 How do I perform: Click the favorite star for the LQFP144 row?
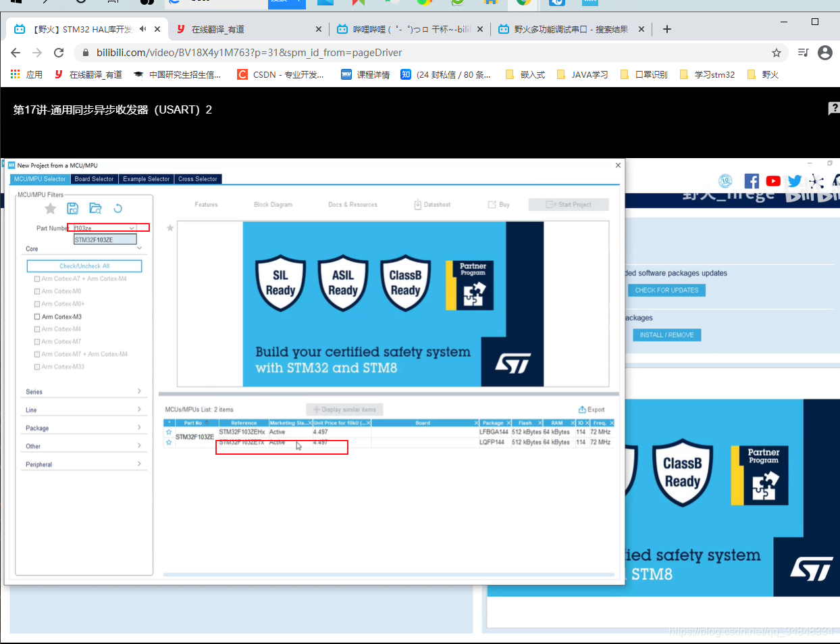(169, 443)
